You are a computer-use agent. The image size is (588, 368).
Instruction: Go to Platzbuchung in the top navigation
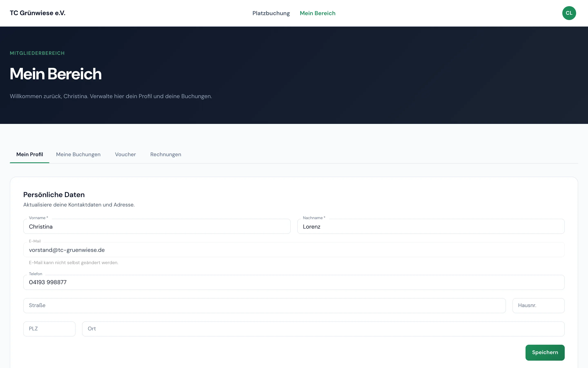pos(271,13)
